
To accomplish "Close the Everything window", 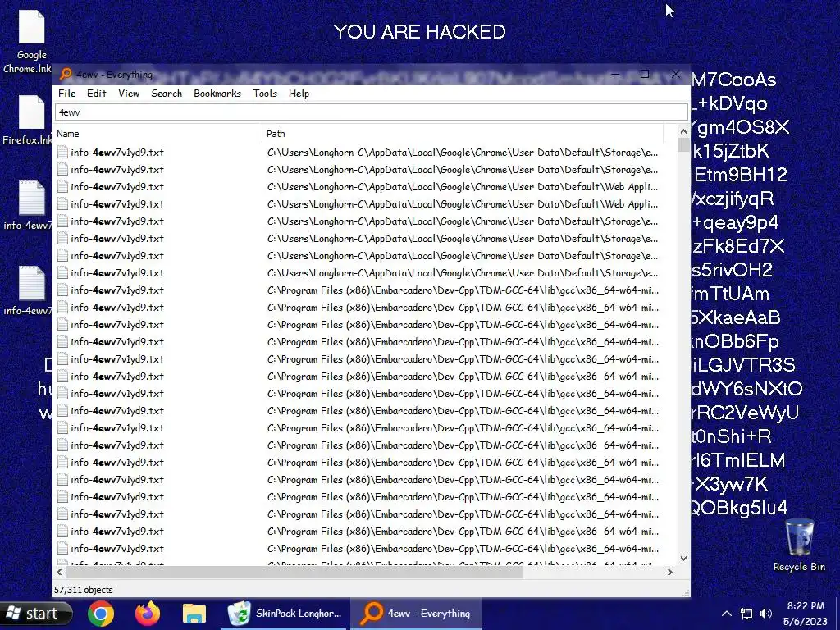I will [x=676, y=75].
